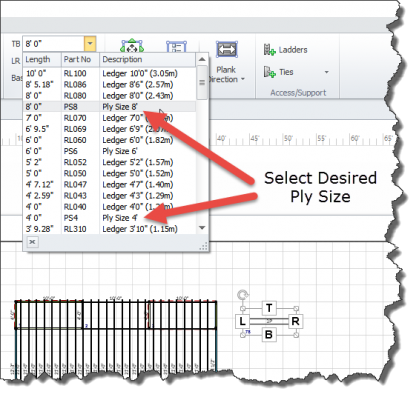The image size is (419, 400).
Task: Select Ply Size 6' PS6 row
Action: coord(110,151)
